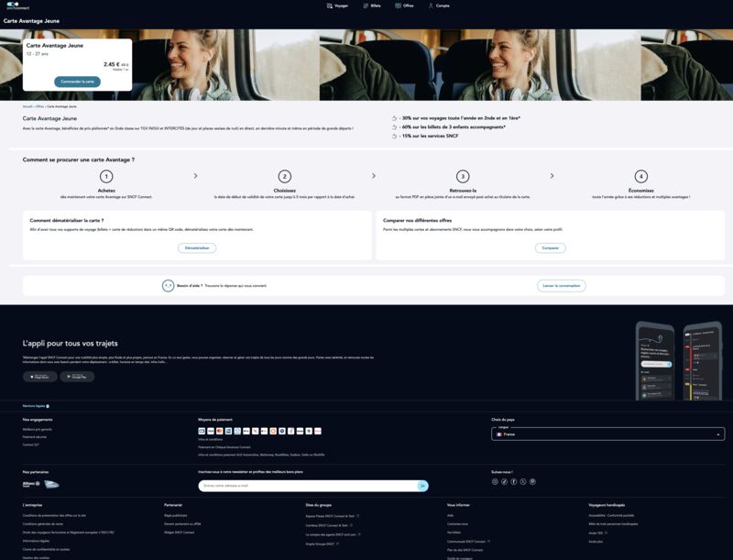Click the Comparer button
This screenshot has height=560, width=733.
[x=551, y=247]
